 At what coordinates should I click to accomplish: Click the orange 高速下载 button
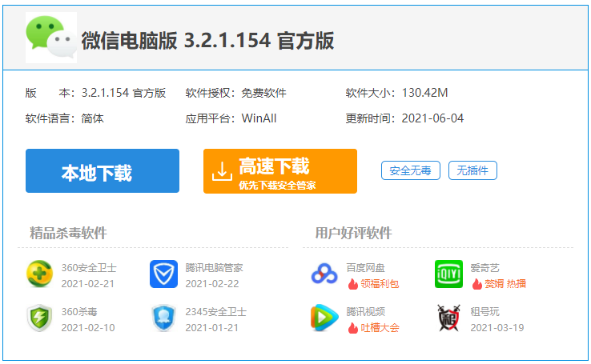[x=280, y=171]
